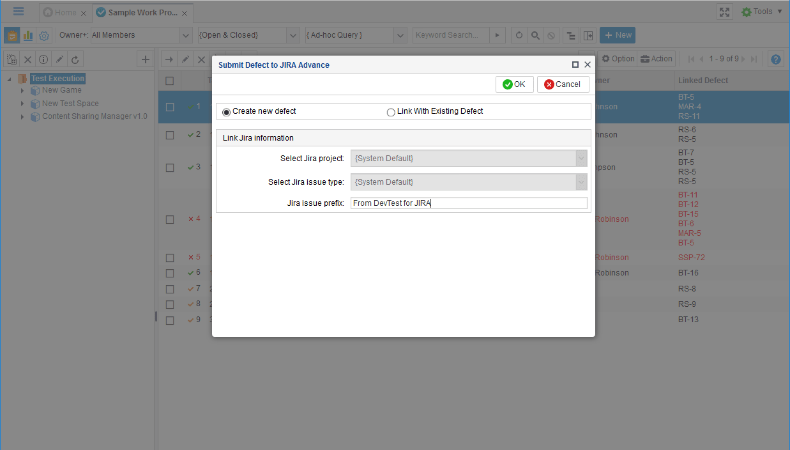Open the bar chart report view
The image size is (790, 450).
coord(28,35)
